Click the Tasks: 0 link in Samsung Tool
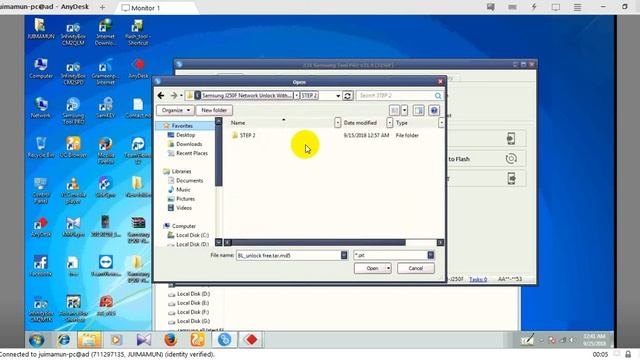 coord(478,279)
